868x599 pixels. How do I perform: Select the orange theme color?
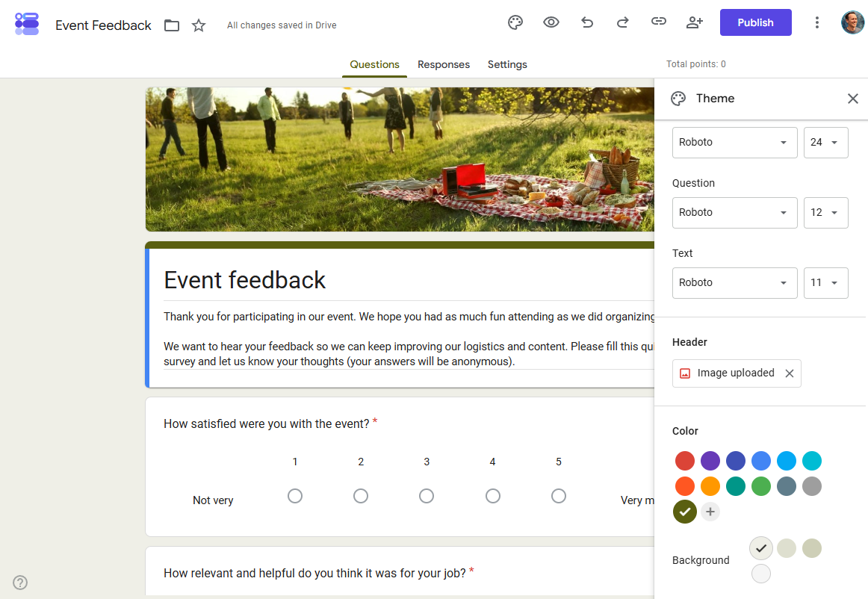[710, 486]
